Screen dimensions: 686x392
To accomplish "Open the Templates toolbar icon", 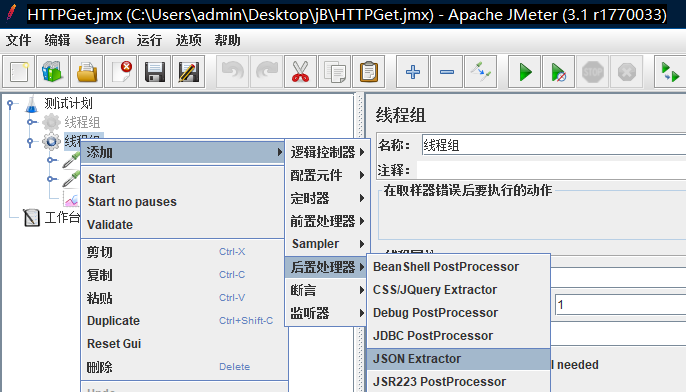I will (52, 72).
